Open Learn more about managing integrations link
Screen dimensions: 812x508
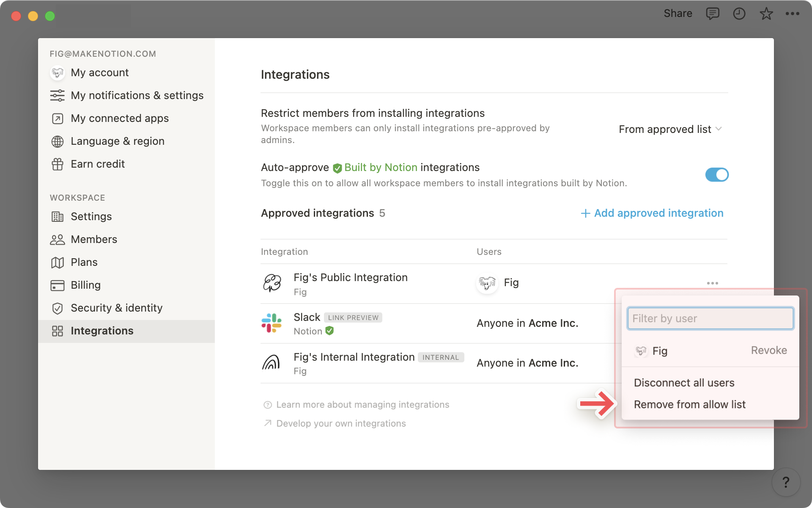click(357, 404)
